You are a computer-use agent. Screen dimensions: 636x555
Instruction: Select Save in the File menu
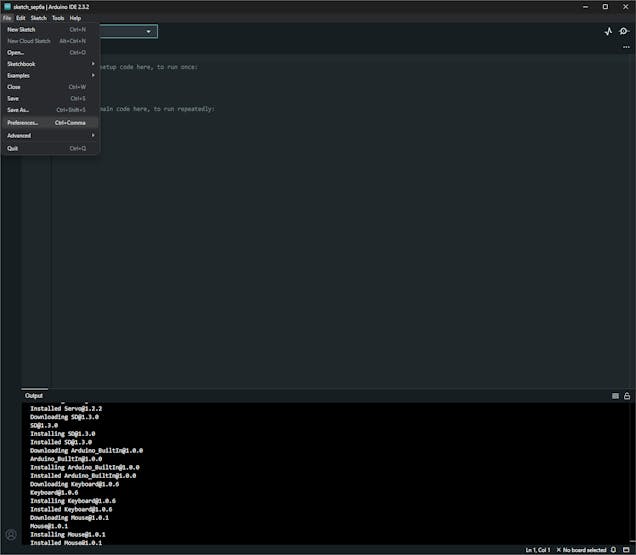[x=50, y=98]
